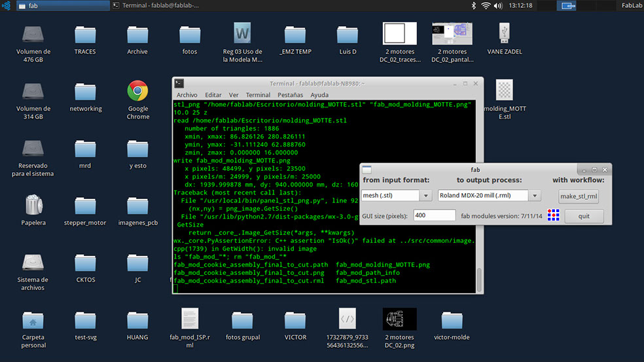Open the Luis D folder
Image resolution: width=644 pixels, height=362 pixels.
348,35
